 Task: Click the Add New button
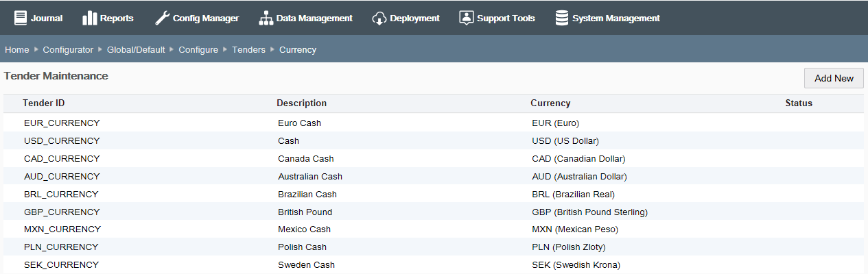(834, 78)
